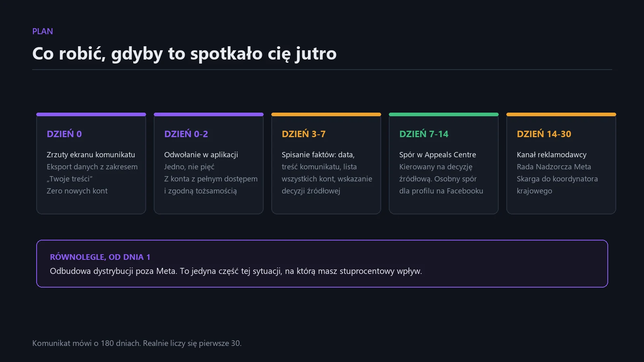644x362 pixels.
Task: Click the DZIEŃ 0-2 card heading
Action: (186, 134)
